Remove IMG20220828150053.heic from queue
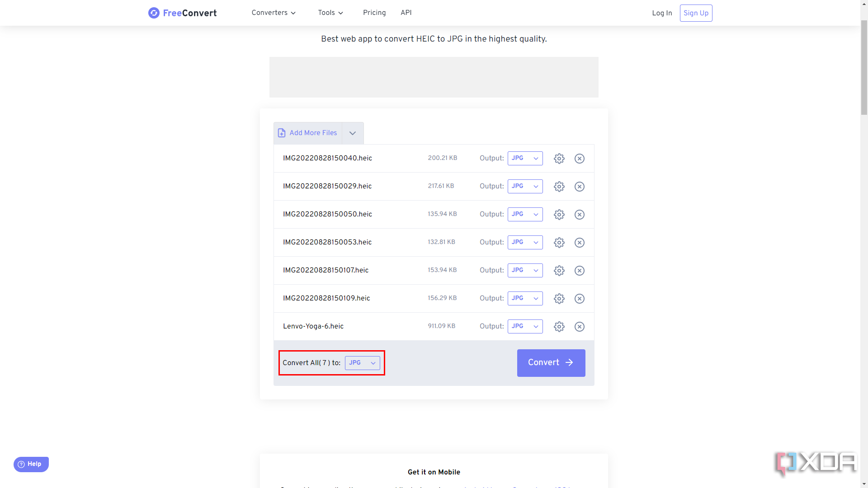The height and width of the screenshot is (488, 868). click(x=580, y=243)
